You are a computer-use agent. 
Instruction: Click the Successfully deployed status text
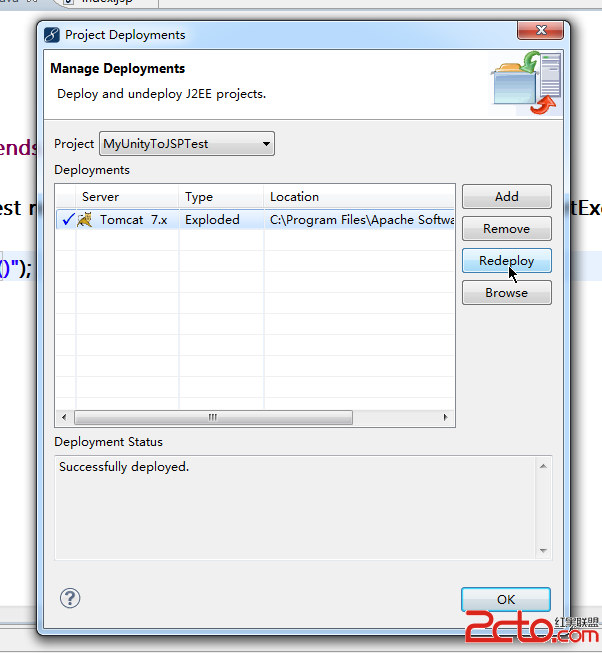coord(124,467)
